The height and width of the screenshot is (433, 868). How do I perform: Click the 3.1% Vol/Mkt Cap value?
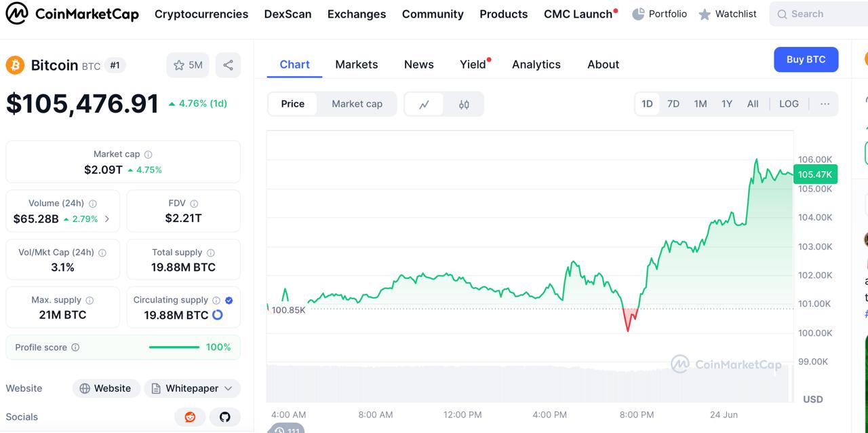pos(63,267)
